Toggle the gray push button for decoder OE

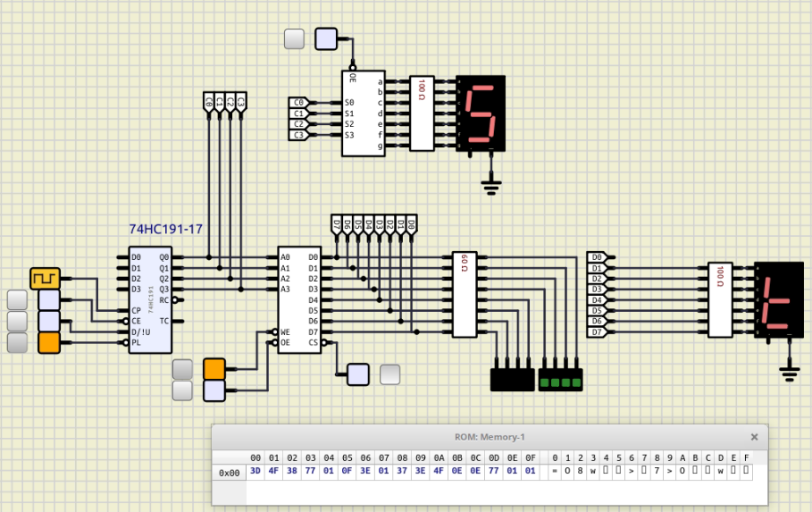[x=294, y=38]
